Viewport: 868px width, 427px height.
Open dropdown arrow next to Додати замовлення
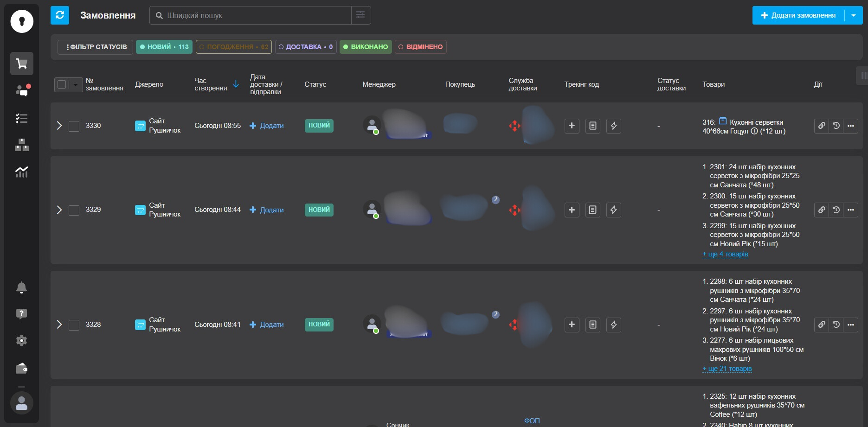854,15
